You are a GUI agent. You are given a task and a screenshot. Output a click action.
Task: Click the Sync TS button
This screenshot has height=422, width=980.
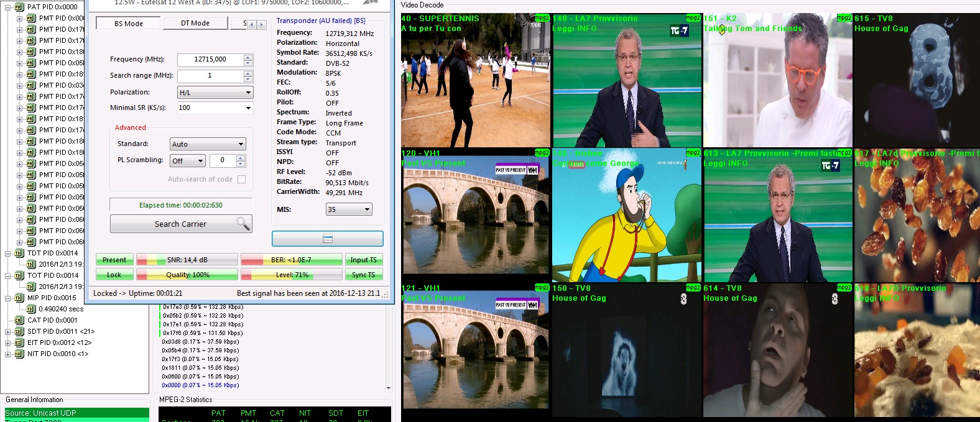pyautogui.click(x=363, y=275)
